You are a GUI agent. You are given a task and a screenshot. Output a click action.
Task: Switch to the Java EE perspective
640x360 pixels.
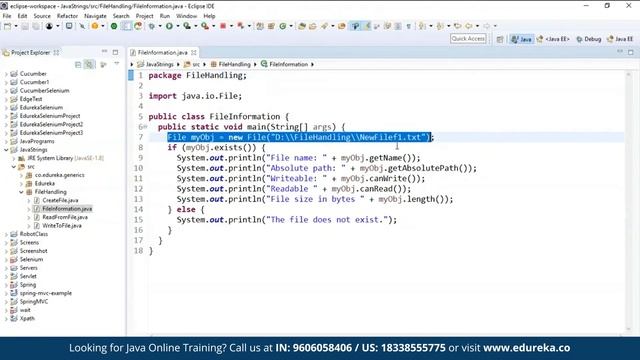[x=620, y=39]
